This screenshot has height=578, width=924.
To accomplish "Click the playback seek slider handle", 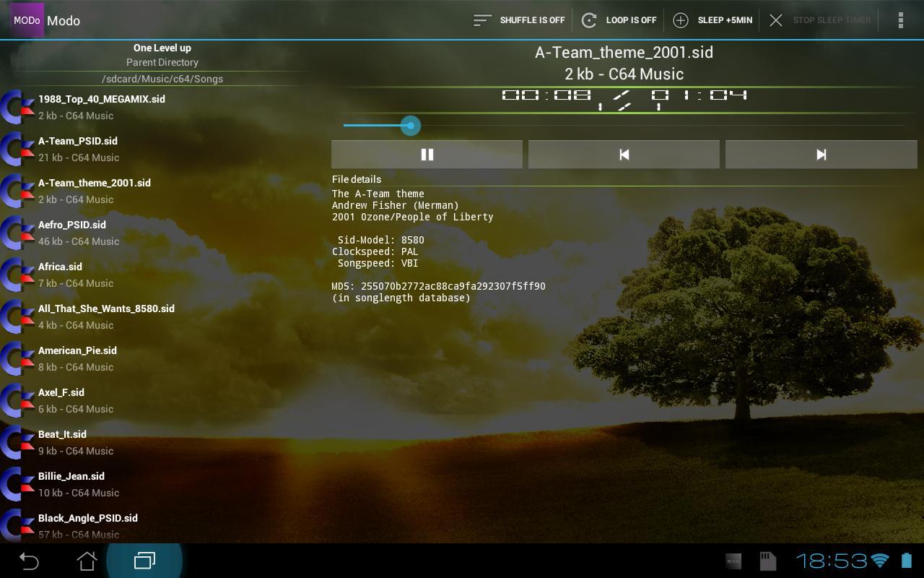I will tap(410, 126).
